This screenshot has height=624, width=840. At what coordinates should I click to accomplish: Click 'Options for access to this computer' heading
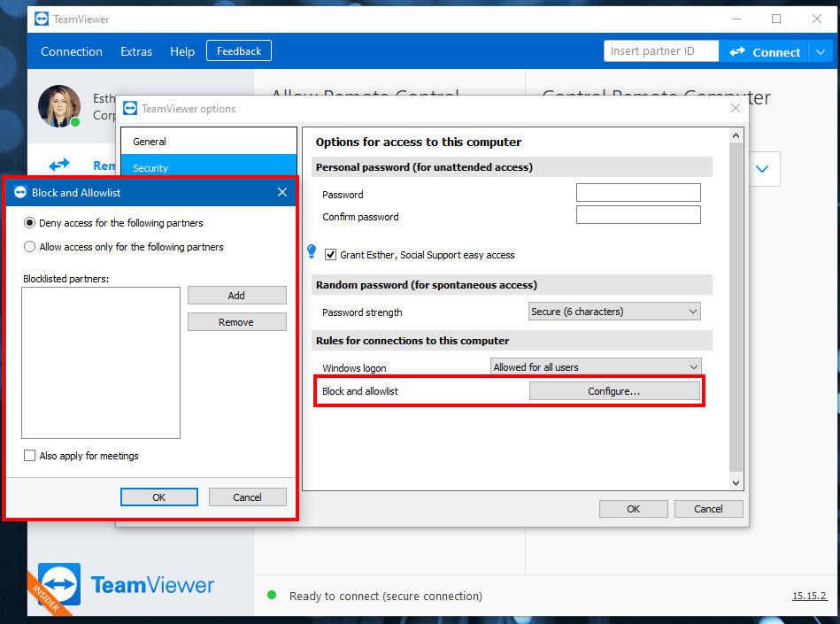pyautogui.click(x=419, y=142)
